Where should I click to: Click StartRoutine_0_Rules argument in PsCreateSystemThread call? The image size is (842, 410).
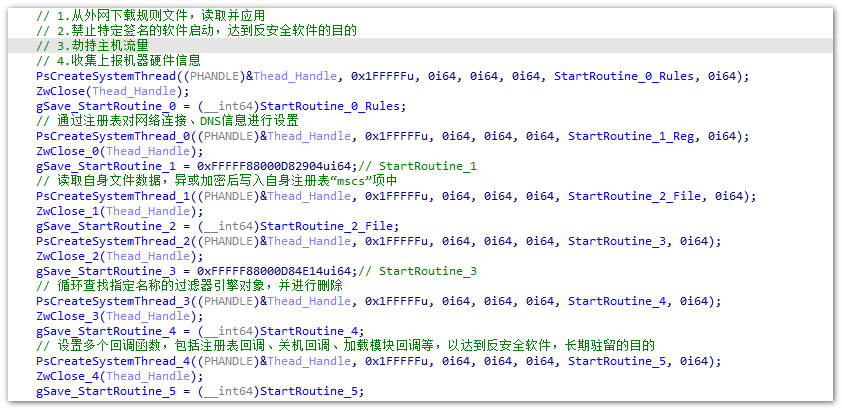pyautogui.click(x=627, y=76)
